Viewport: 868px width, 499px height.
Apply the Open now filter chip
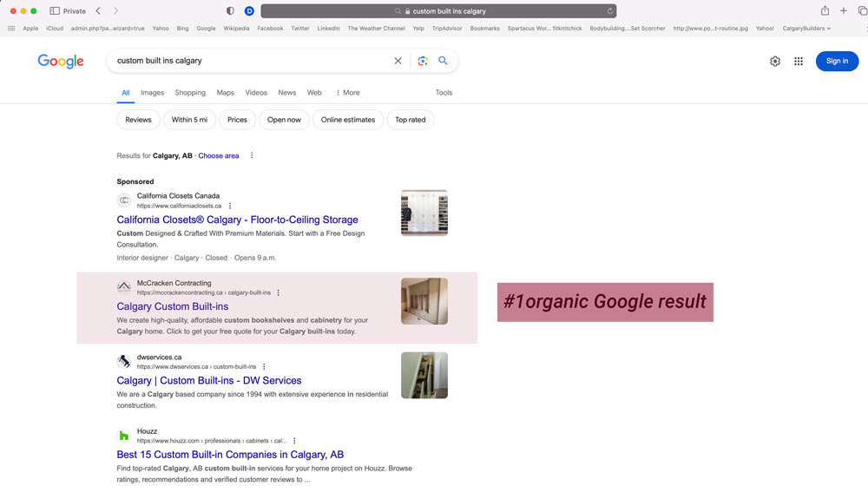(284, 120)
